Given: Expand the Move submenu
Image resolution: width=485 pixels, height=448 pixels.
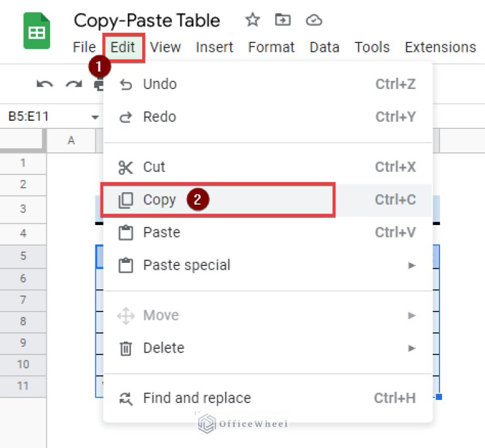Looking at the screenshot, I should [268, 315].
